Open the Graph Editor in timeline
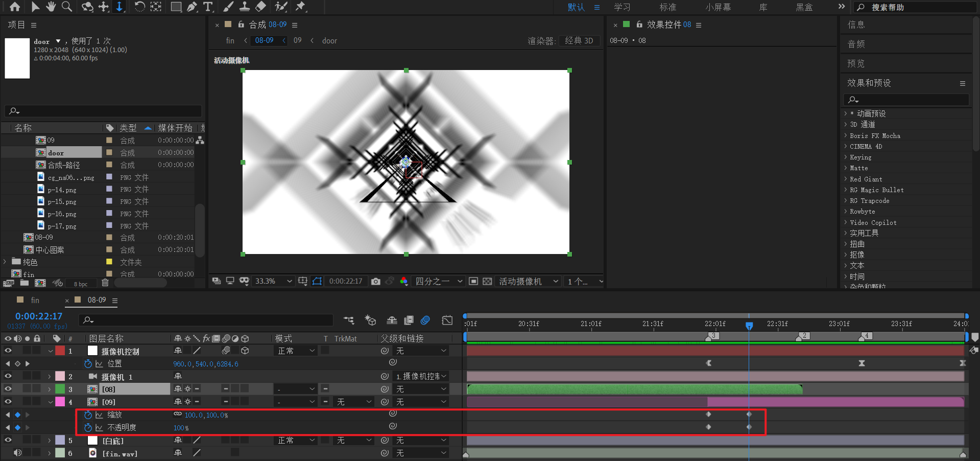 tap(447, 320)
